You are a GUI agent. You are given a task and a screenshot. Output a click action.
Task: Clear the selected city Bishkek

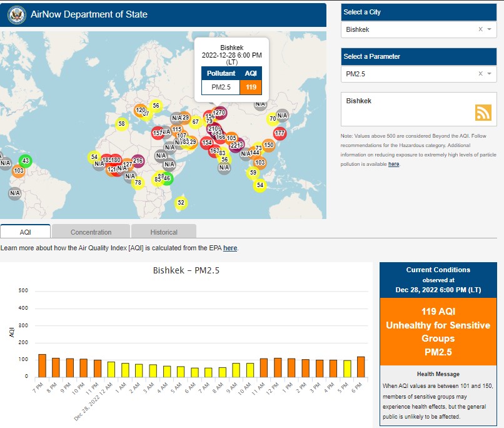tap(480, 29)
